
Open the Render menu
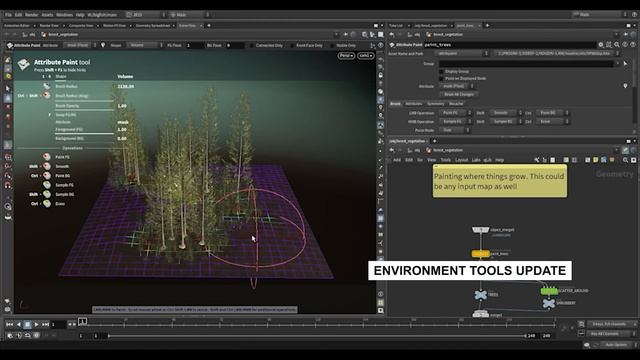pos(32,15)
